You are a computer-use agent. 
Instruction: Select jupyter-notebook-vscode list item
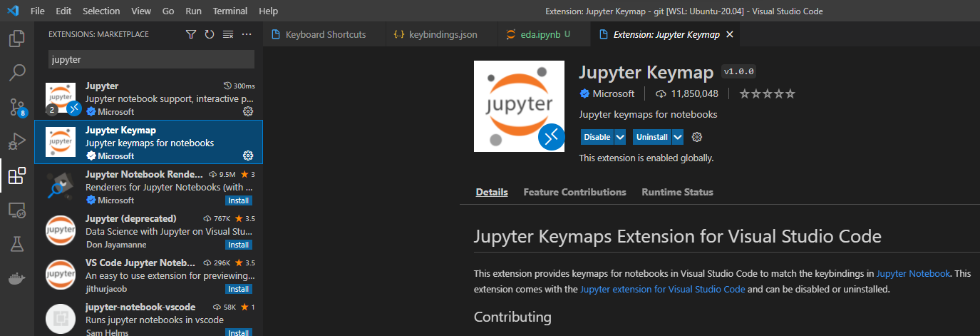tap(149, 317)
